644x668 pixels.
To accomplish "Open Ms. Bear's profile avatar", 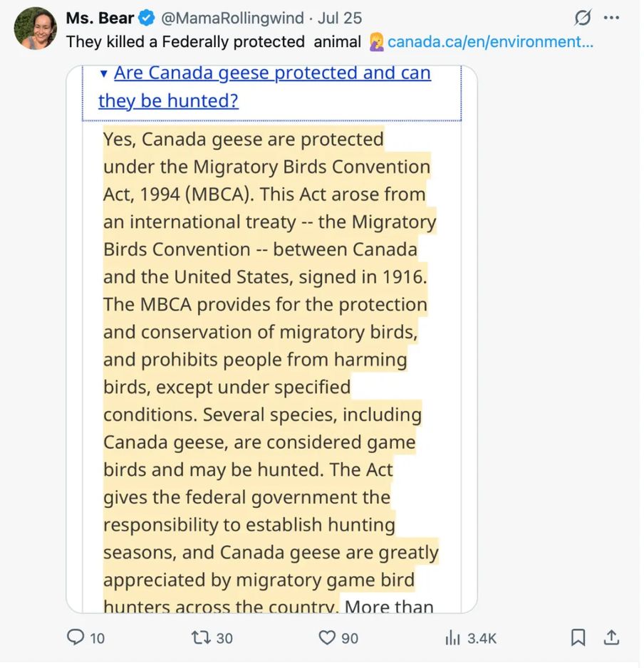I will (34, 28).
